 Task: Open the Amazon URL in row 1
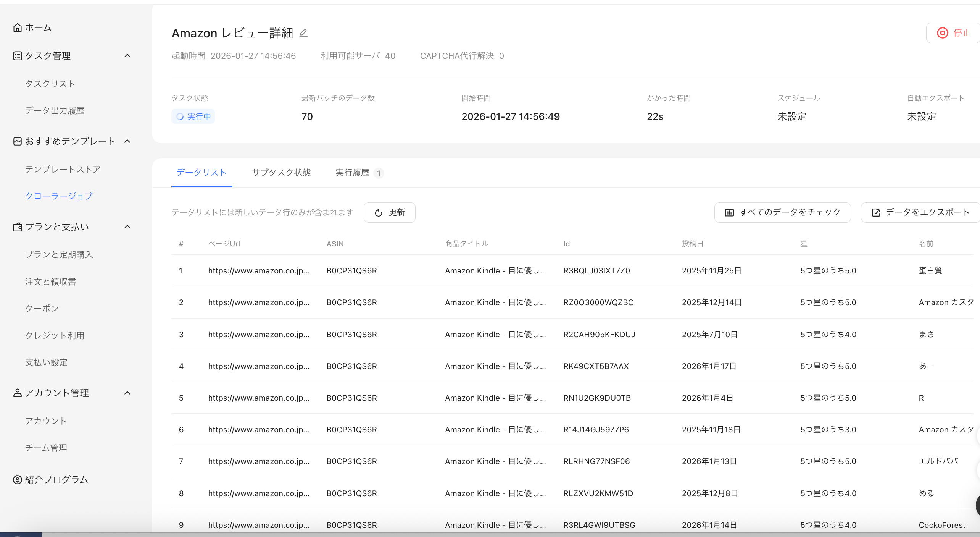pyautogui.click(x=258, y=271)
